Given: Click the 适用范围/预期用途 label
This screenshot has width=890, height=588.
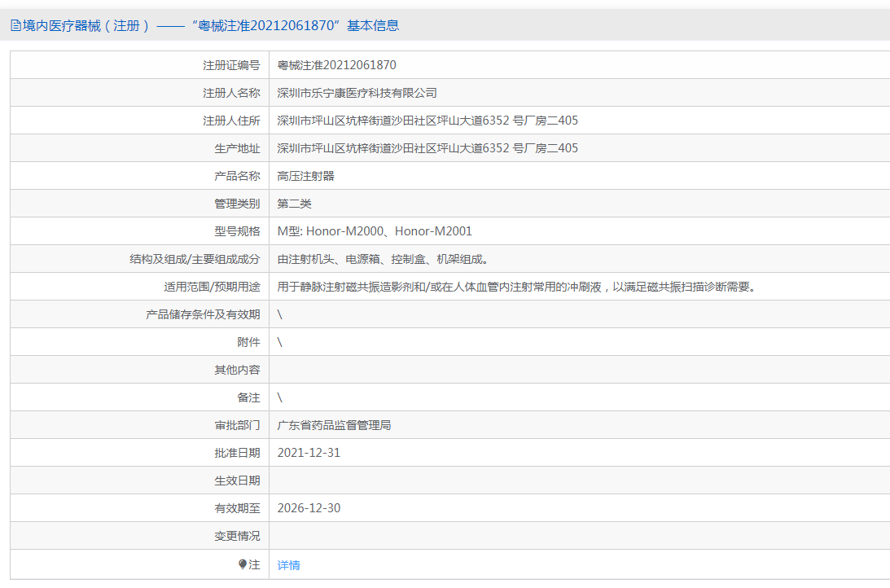Looking at the screenshot, I should pos(212,287).
